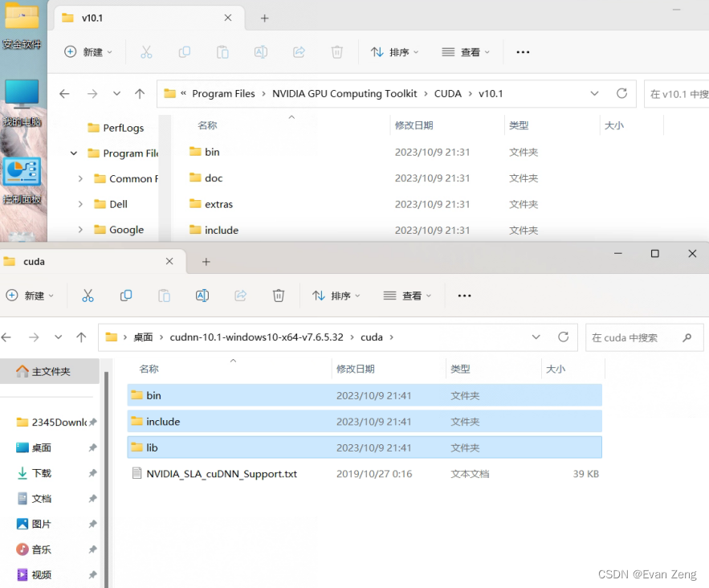This screenshot has width=709, height=588.
Task: Click the Cut scissors icon in the v10.1 window
Action: (146, 52)
